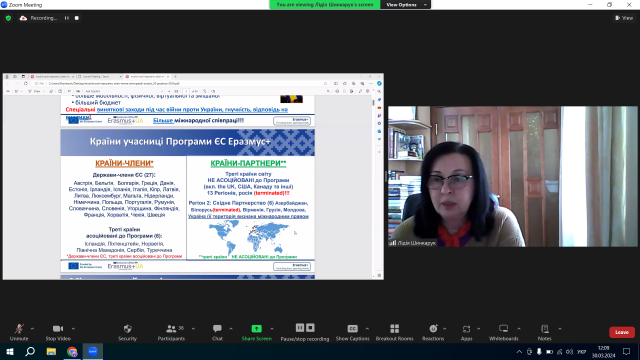Image resolution: width=640 pixels, height=360 pixels.
Task: Click the red Leave button
Action: coord(622,332)
